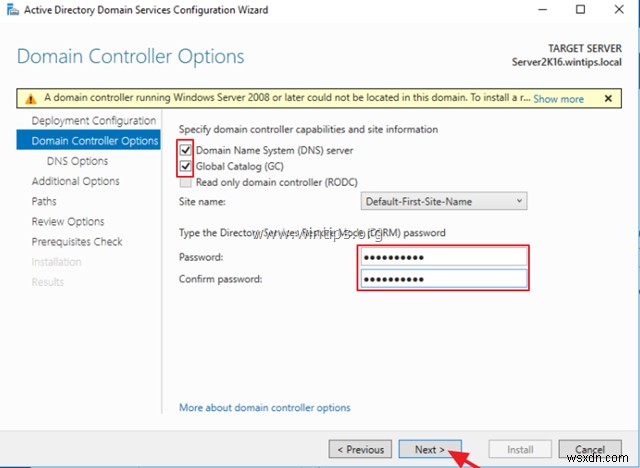The image size is (640, 468).
Task: Select Deployment Configuration step
Action: [x=94, y=121]
